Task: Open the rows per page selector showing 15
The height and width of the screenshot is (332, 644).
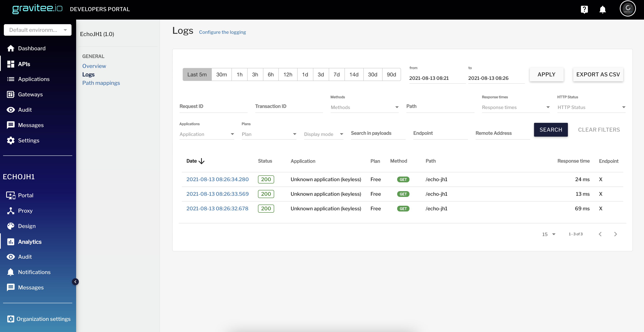Action: (x=548, y=234)
